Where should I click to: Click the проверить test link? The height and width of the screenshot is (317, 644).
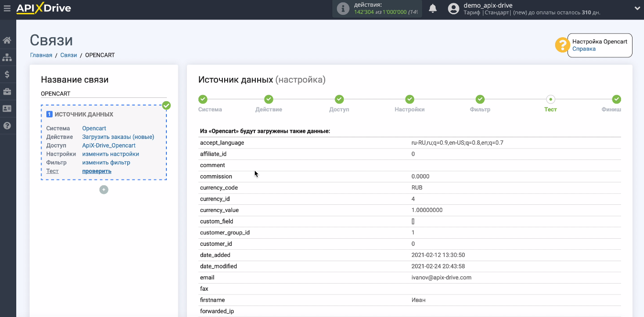tap(97, 171)
